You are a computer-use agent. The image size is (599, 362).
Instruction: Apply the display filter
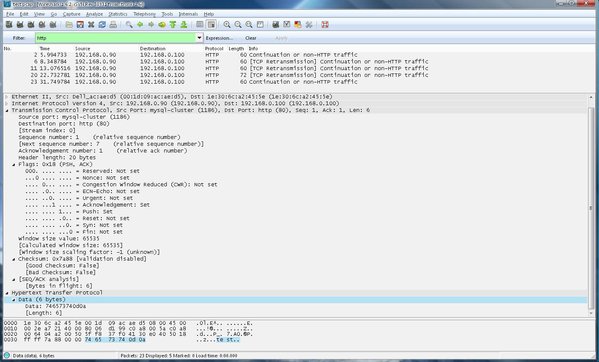tap(281, 38)
